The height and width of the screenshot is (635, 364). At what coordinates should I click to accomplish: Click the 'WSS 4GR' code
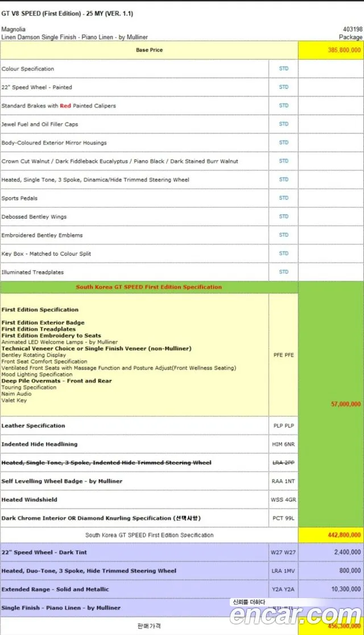tap(283, 499)
